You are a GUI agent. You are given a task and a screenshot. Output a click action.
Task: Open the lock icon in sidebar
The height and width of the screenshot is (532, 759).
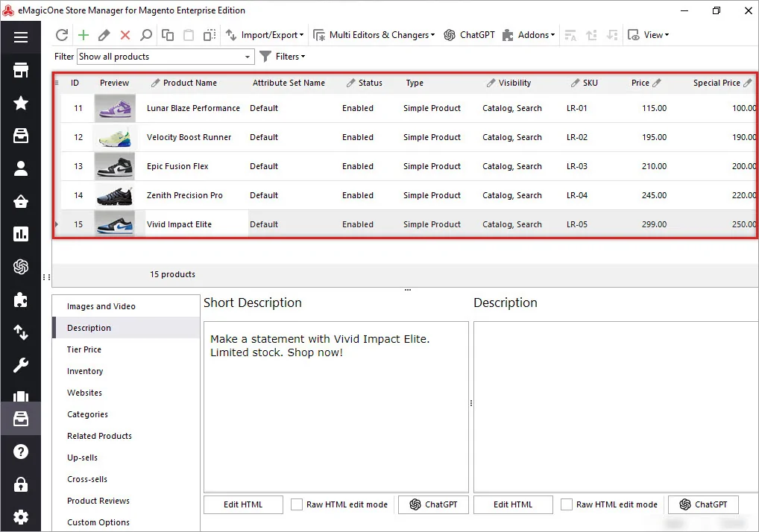point(20,484)
